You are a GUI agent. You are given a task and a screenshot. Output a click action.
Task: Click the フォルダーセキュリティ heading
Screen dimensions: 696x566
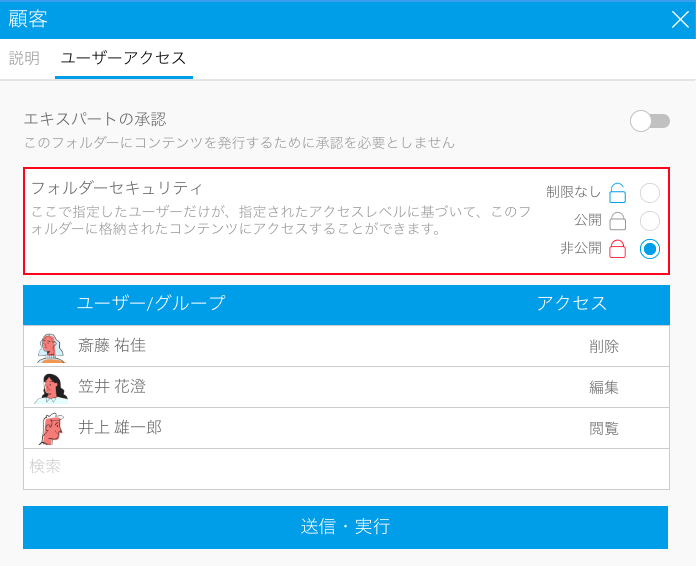point(117,188)
